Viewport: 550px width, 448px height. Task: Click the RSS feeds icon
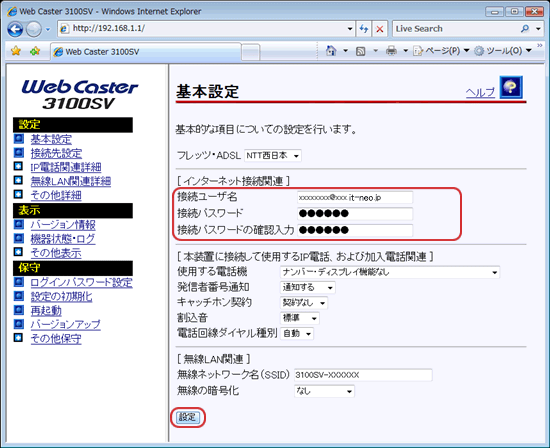click(x=361, y=51)
